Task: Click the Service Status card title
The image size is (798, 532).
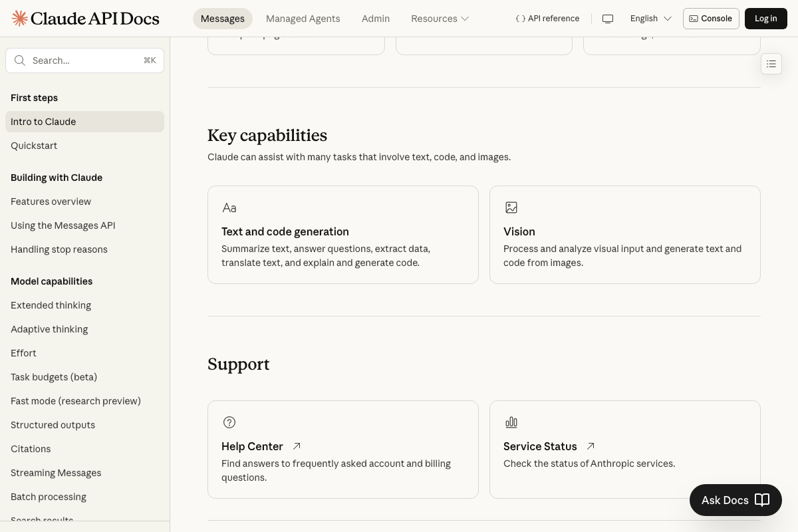Action: [x=540, y=446]
